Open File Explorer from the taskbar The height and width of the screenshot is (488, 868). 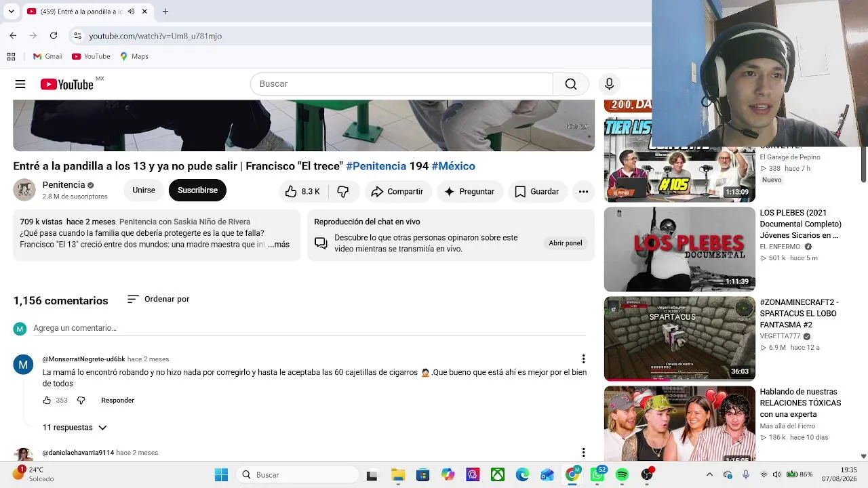pos(397,475)
